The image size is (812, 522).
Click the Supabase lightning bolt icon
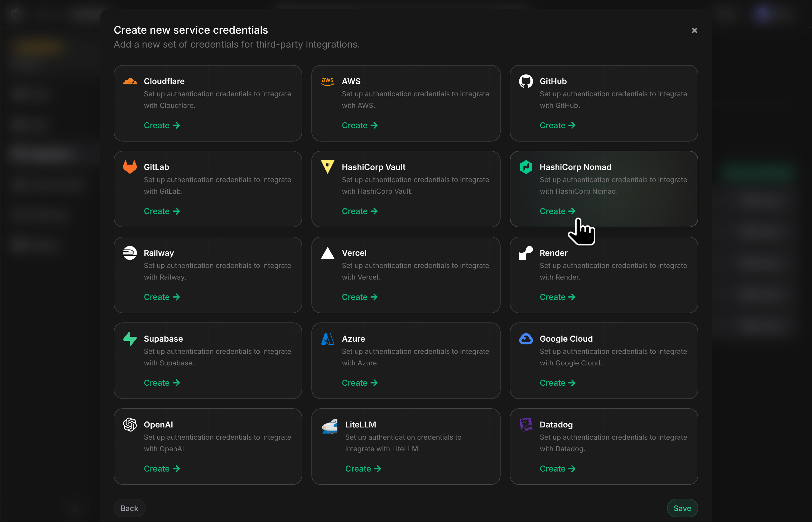[130, 339]
